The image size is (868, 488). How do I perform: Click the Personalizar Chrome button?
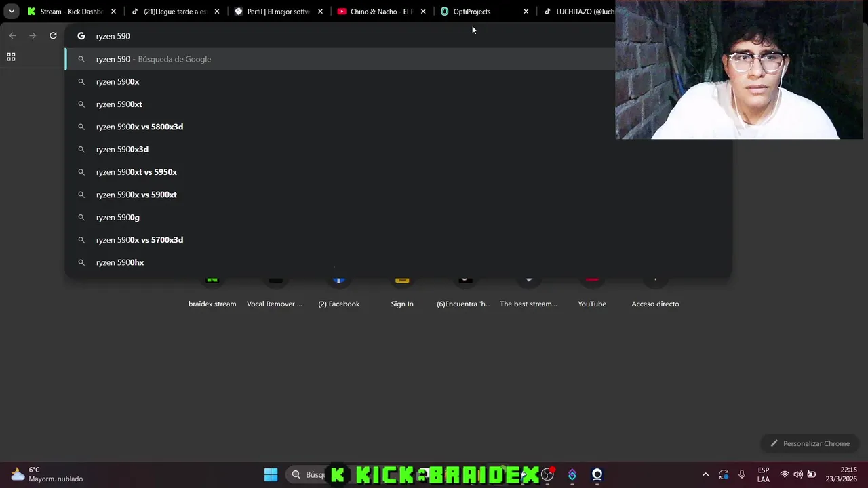tap(810, 443)
